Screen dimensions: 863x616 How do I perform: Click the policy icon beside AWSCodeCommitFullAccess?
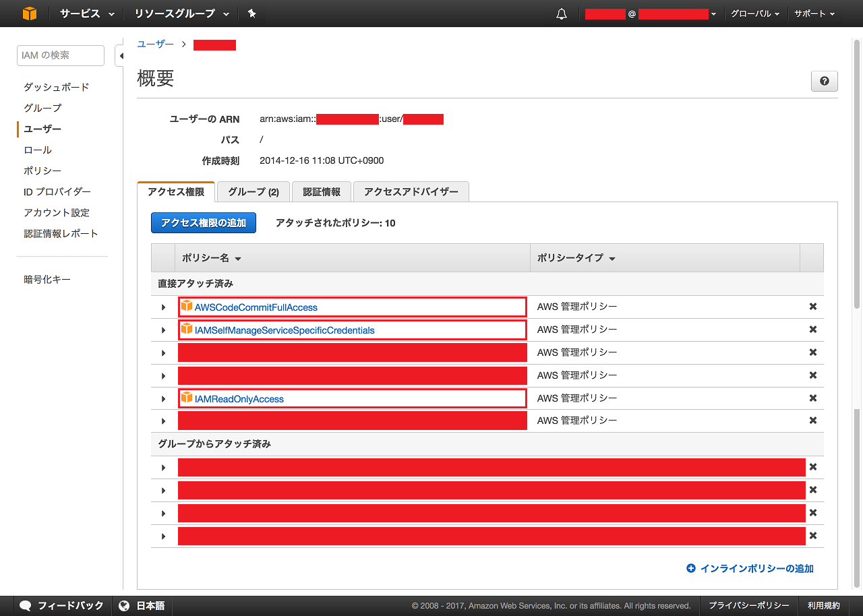coord(185,306)
